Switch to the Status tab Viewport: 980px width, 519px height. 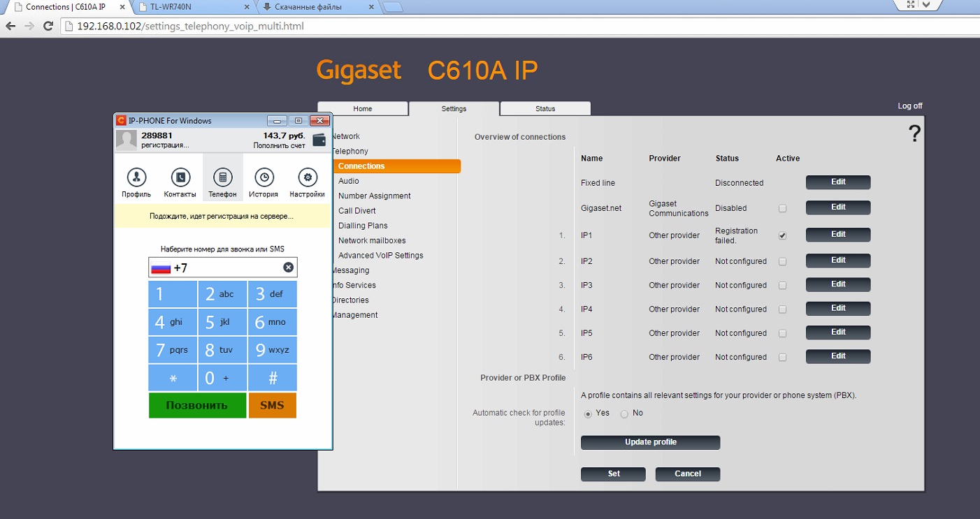tap(545, 109)
